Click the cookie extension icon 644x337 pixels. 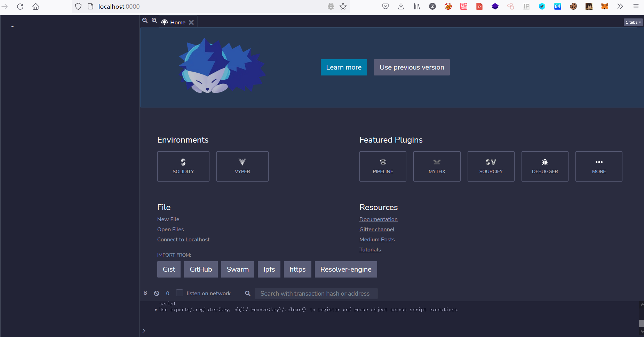click(x=573, y=6)
